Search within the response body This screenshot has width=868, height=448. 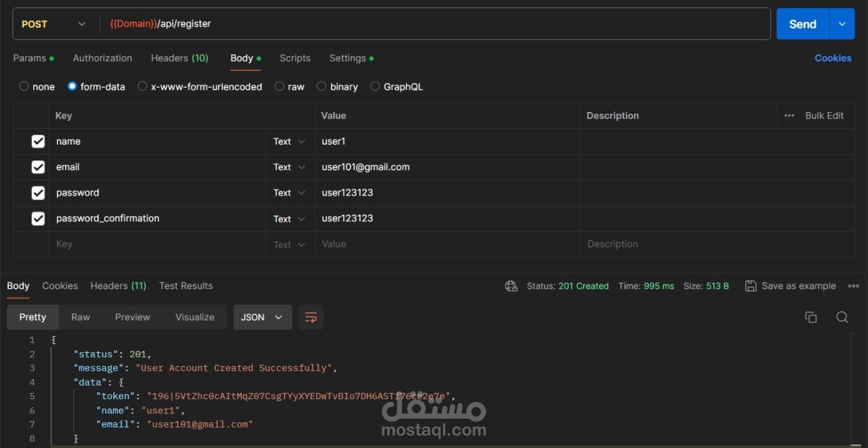click(x=842, y=317)
